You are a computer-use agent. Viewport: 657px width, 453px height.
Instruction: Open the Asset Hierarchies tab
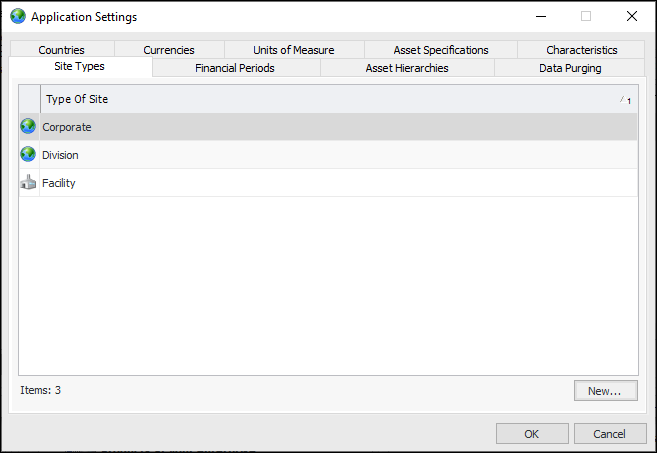(407, 68)
